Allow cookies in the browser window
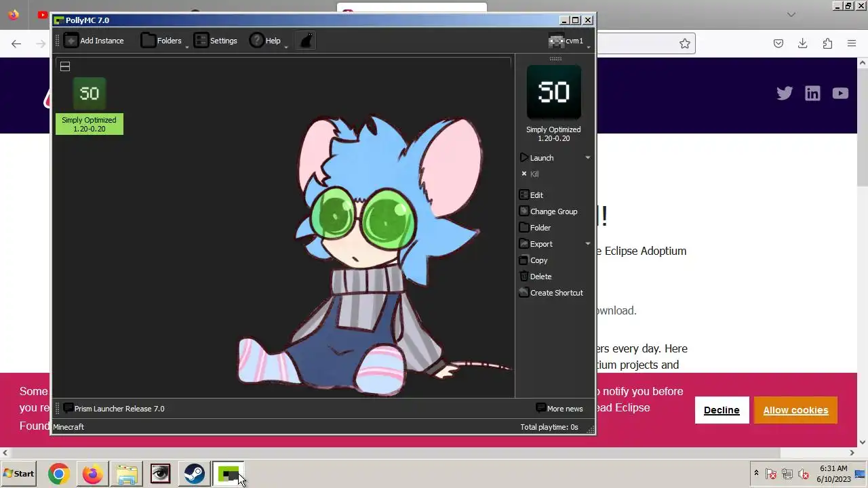This screenshot has width=868, height=488. [x=795, y=410]
